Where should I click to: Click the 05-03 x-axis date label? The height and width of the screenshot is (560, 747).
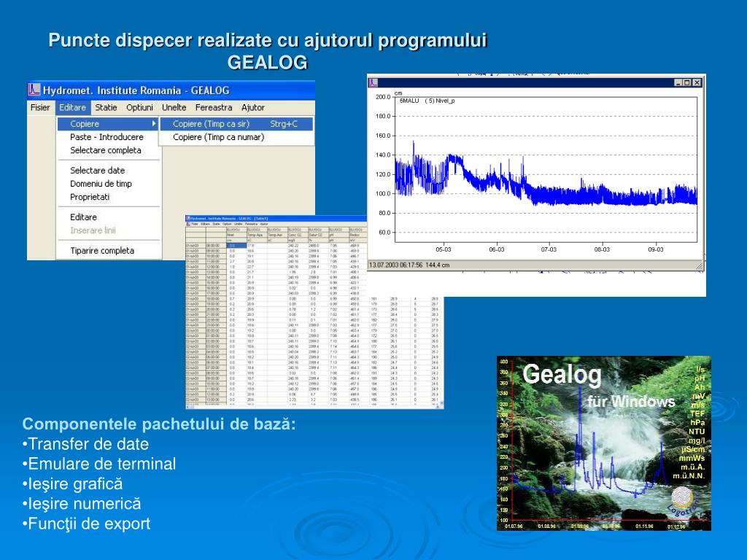(443, 249)
